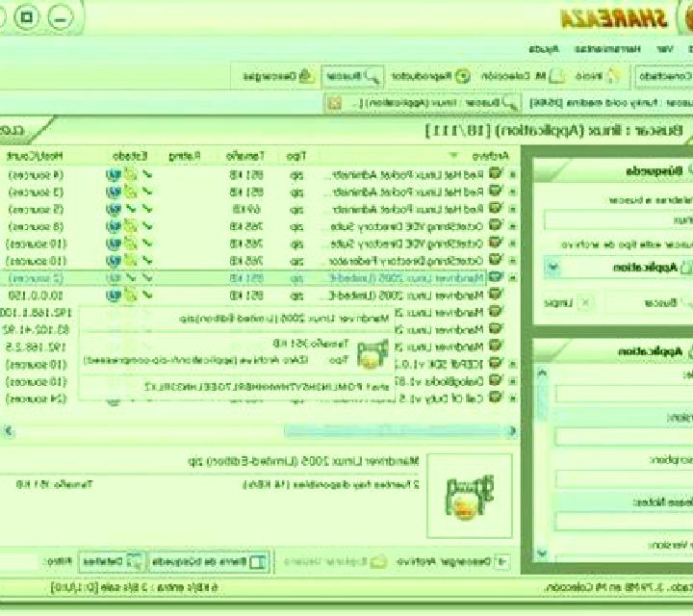The width and height of the screenshot is (693, 616).
Task: Open the Ver menu
Action: click(665, 49)
